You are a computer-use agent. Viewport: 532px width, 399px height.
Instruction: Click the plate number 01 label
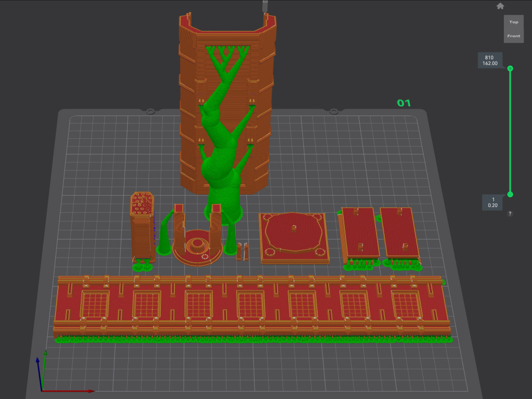tap(404, 103)
